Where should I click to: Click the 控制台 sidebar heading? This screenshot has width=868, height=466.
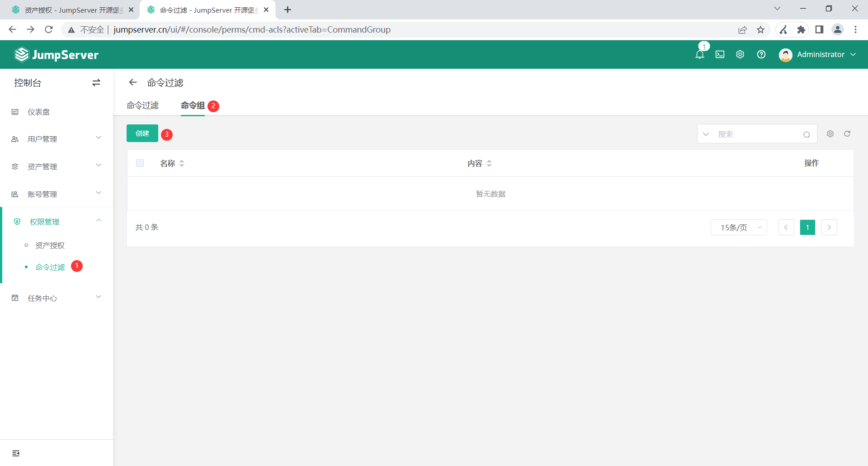(28, 83)
